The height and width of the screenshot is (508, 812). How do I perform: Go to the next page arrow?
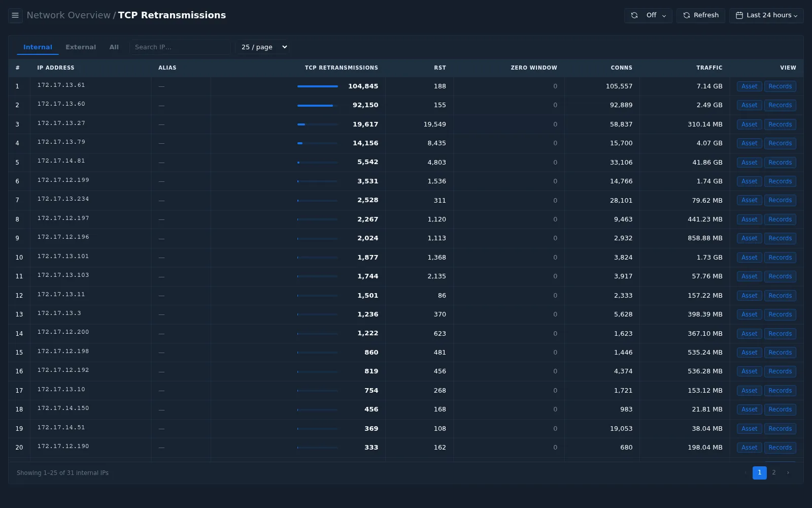(x=788, y=472)
